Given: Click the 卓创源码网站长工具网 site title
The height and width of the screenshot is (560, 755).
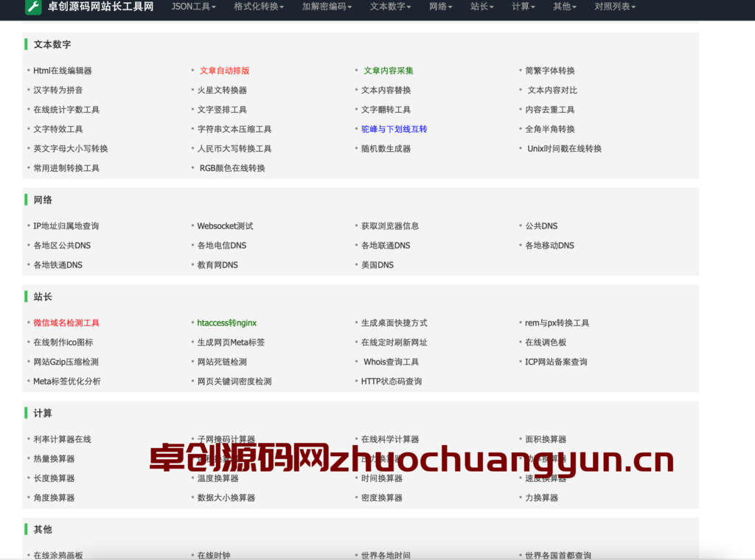Looking at the screenshot, I should pos(100,7).
